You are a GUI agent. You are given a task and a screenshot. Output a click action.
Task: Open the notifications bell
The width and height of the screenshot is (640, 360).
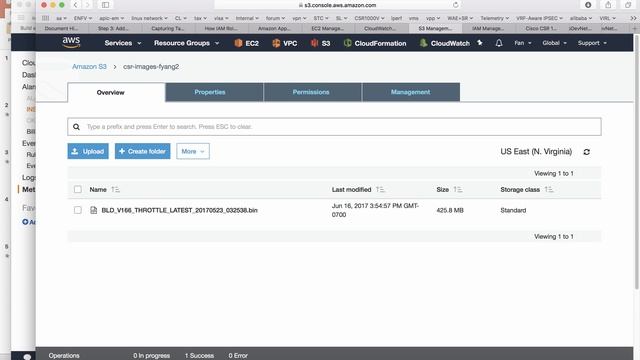click(x=499, y=43)
